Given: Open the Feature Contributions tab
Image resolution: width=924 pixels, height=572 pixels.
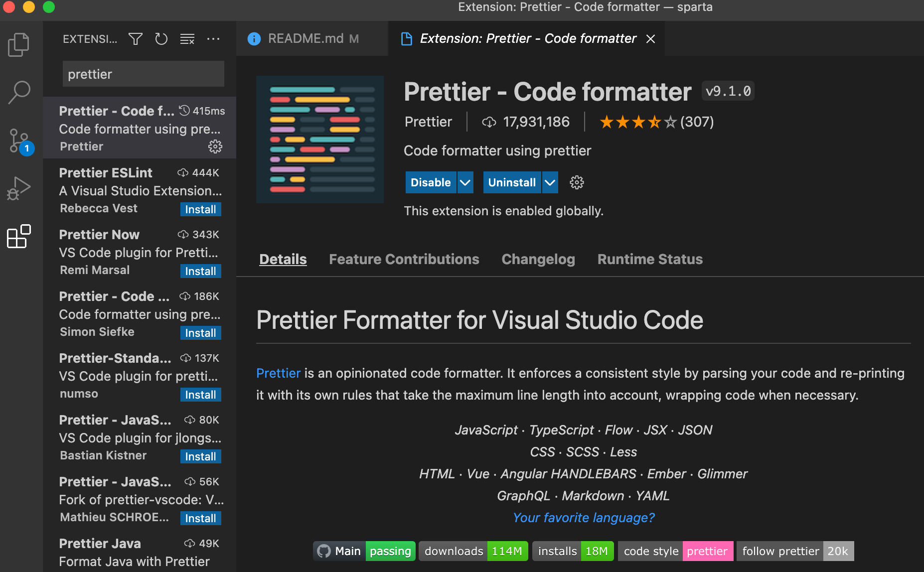Looking at the screenshot, I should pyautogui.click(x=404, y=259).
